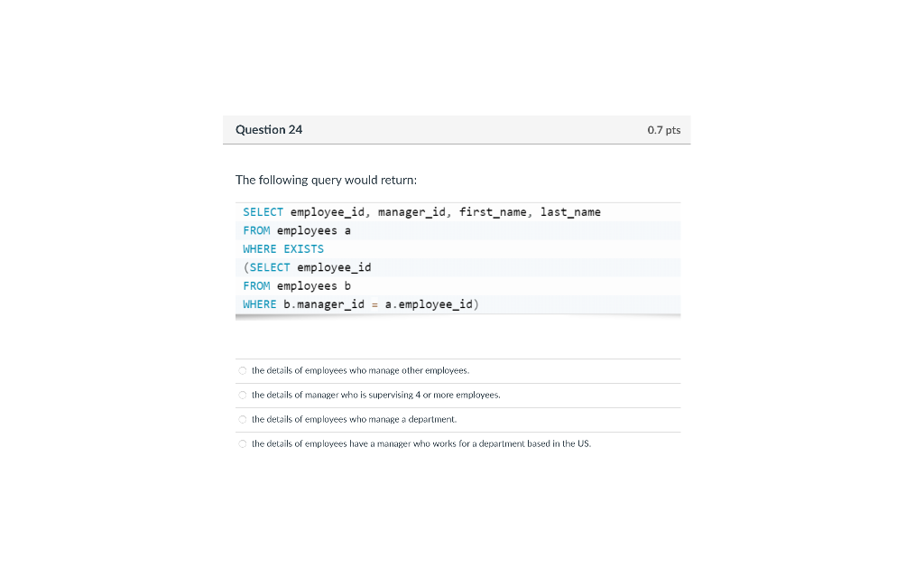Image resolution: width=924 pixels, height=578 pixels.
Task: Click the EXISTS keyword in code
Action: click(x=303, y=249)
